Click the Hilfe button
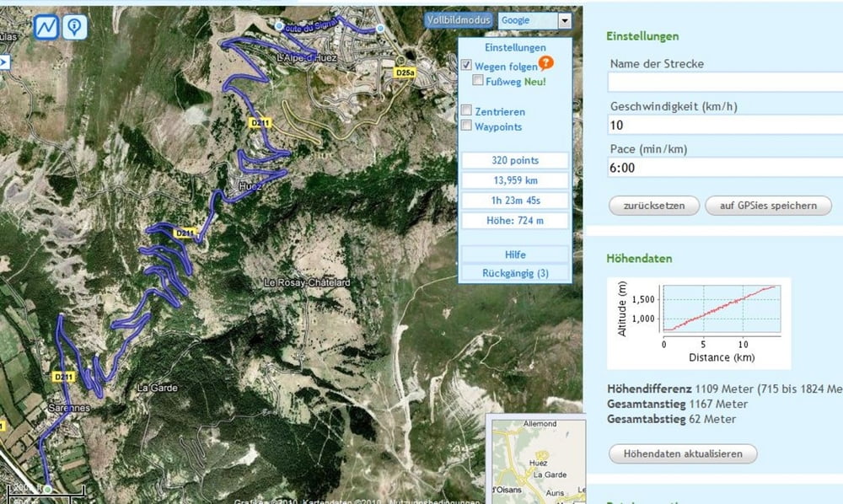The height and width of the screenshot is (504, 843). (515, 255)
